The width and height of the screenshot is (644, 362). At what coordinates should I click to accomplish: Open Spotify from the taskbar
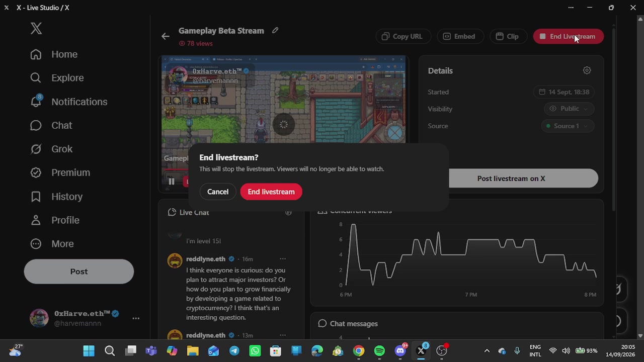pos(379,351)
